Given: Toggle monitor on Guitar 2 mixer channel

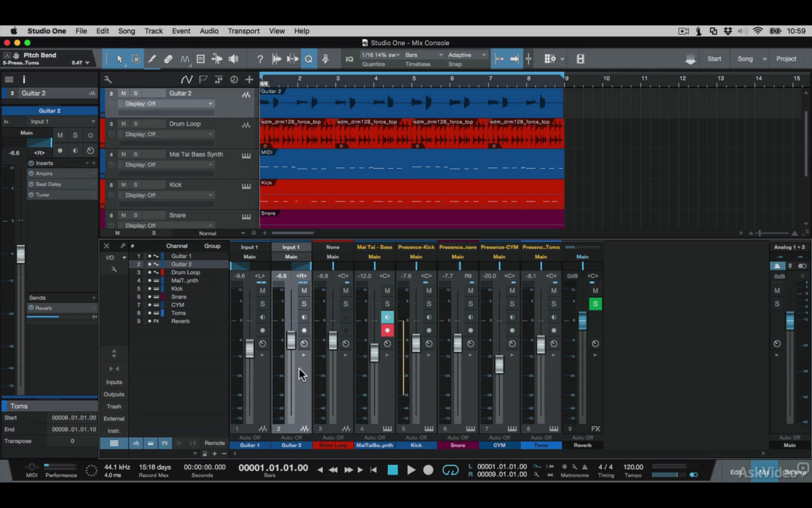Looking at the screenshot, I should click(x=304, y=317).
